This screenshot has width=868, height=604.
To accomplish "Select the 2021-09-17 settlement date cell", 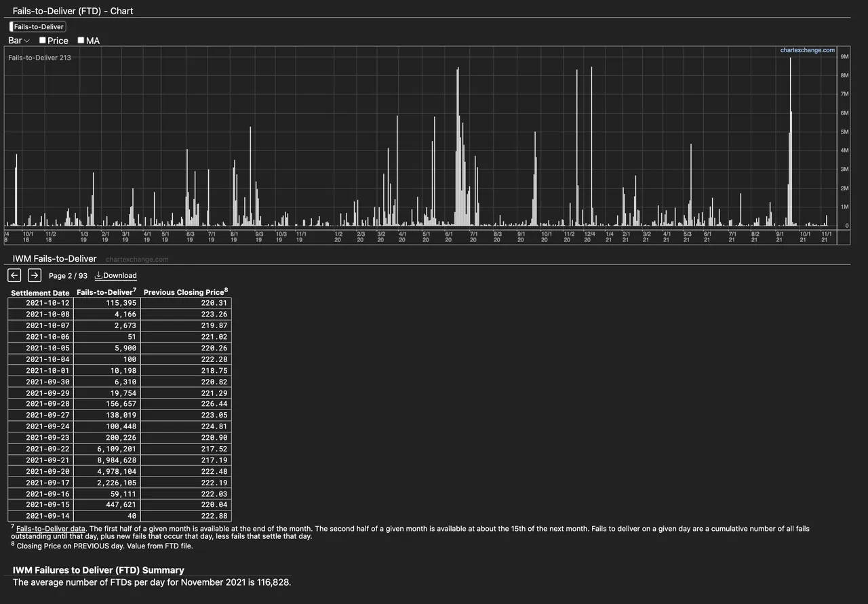I will point(41,483).
